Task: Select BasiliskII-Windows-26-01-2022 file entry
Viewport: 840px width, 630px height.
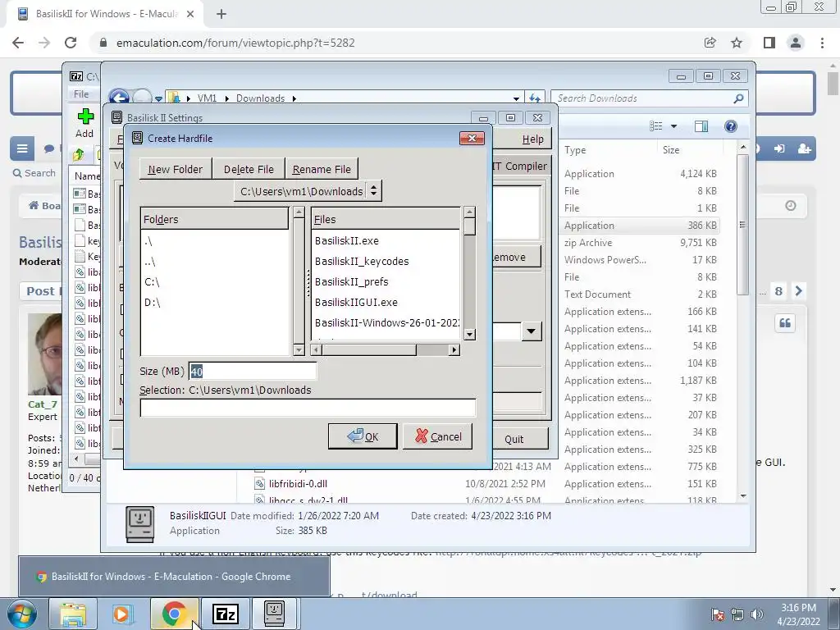Action: coord(386,322)
